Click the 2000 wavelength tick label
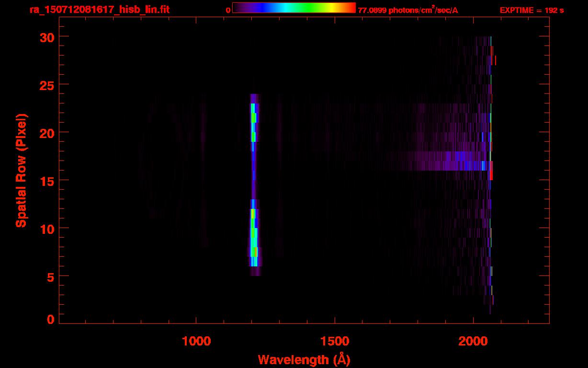 point(473,341)
